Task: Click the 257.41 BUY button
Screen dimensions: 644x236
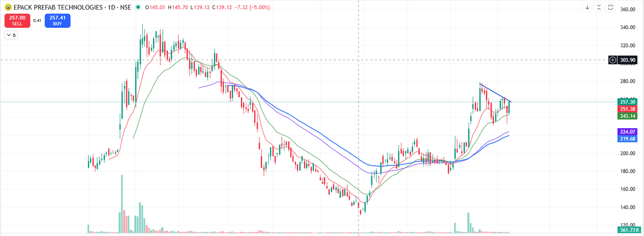Action: pos(57,20)
